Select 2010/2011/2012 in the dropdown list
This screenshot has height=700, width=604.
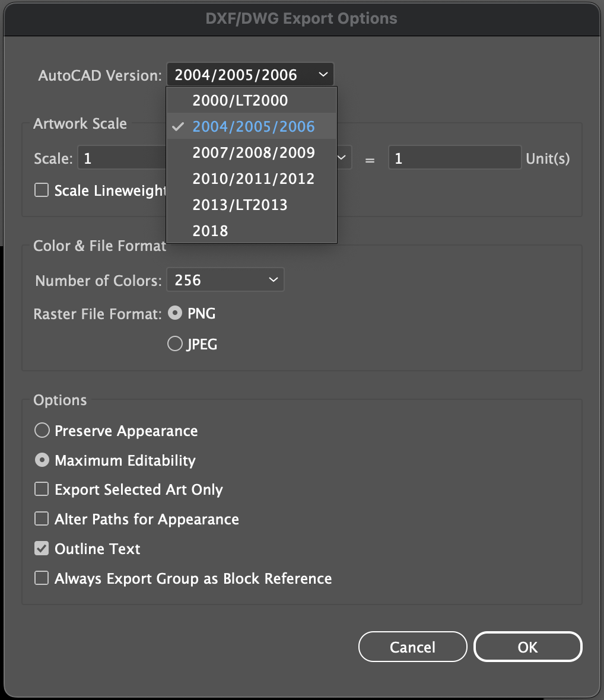coord(252,179)
